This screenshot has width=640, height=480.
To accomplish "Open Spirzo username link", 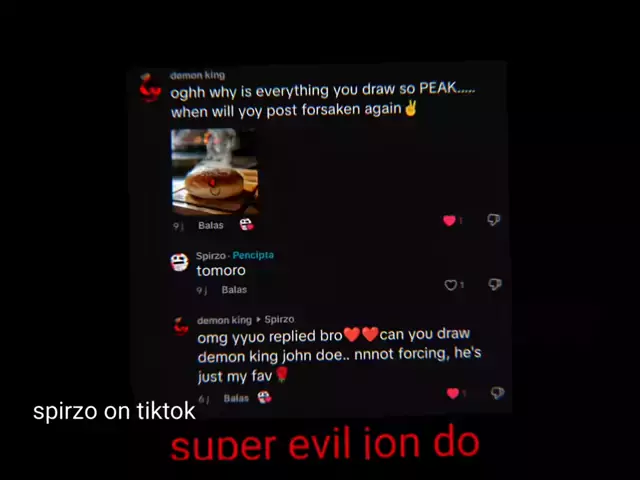I will click(211, 256).
